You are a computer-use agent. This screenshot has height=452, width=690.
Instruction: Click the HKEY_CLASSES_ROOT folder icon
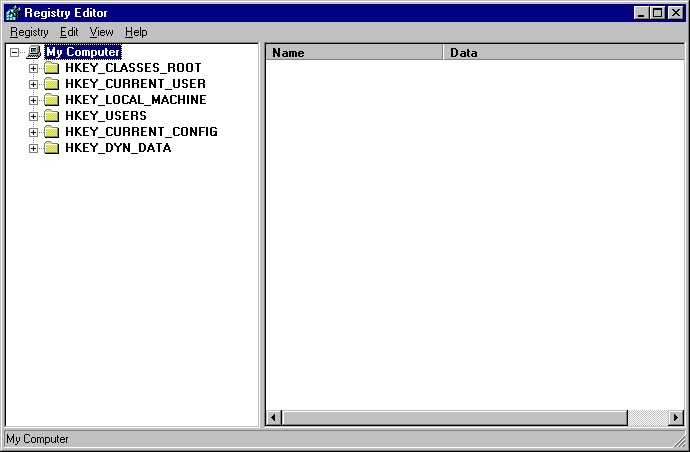point(53,68)
